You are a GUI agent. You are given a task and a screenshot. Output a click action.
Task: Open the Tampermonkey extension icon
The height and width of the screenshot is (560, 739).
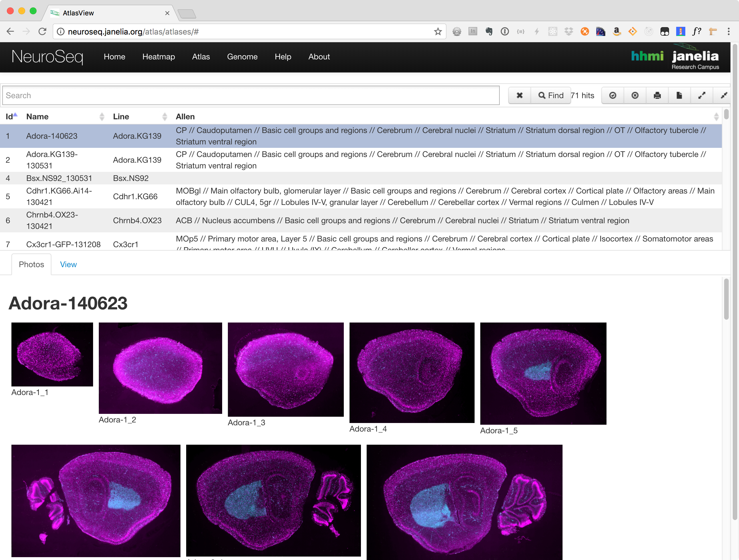point(664,31)
